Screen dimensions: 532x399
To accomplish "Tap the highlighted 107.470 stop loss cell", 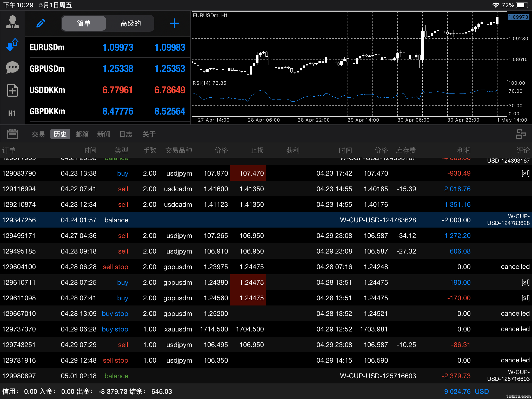I will point(248,173).
